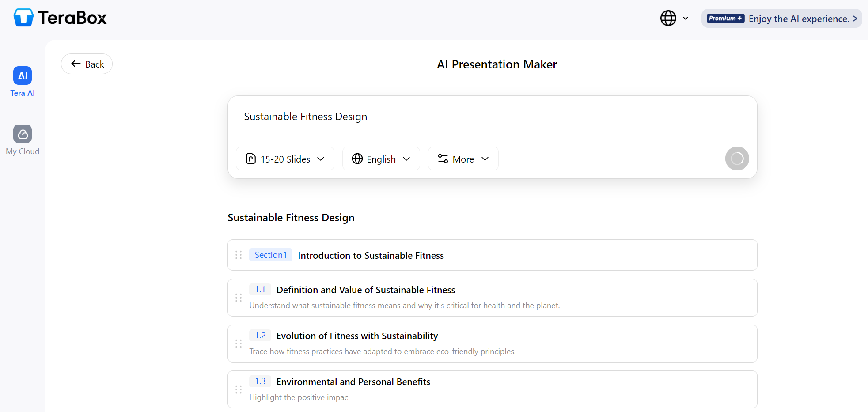Click the Section1 label badge
The width and height of the screenshot is (868, 412).
[271, 255]
